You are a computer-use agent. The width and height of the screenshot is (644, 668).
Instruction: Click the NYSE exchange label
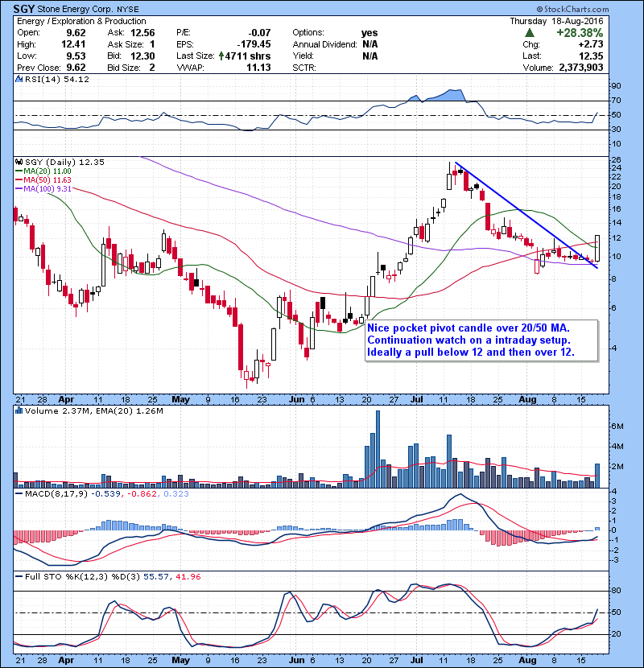(127, 9)
